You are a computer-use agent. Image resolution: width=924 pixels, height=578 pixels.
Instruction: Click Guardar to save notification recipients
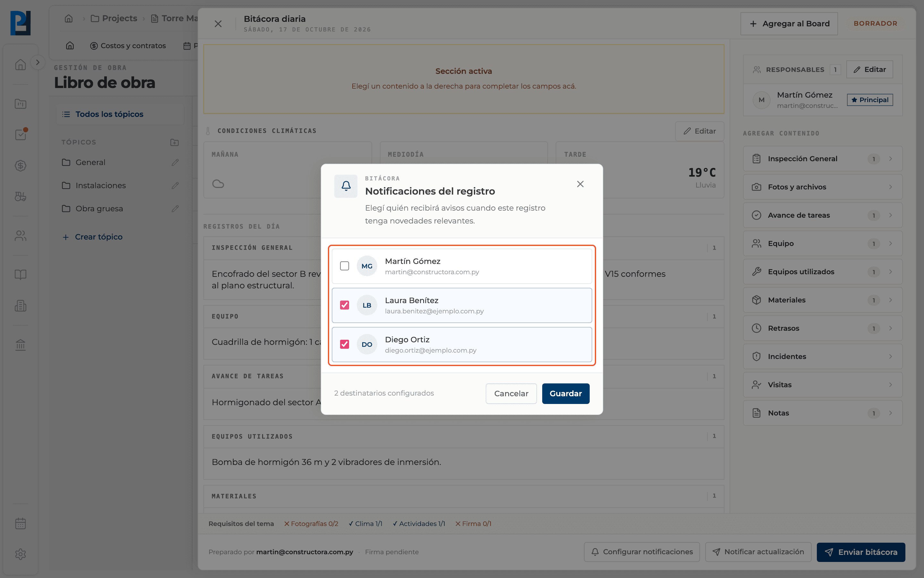[566, 393]
